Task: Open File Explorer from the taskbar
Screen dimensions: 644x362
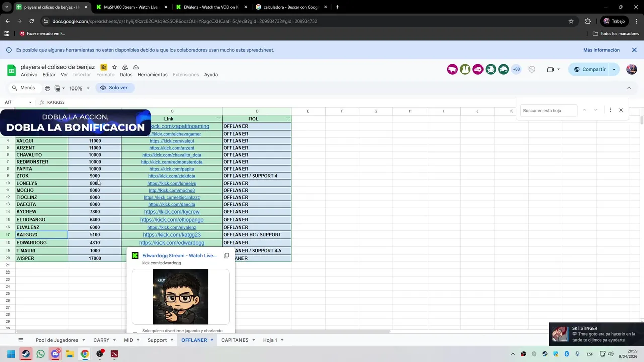Action: pyautogui.click(x=70, y=354)
